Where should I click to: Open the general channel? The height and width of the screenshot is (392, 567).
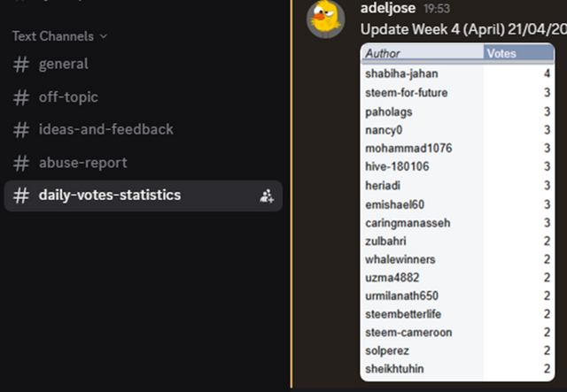(144, 65)
